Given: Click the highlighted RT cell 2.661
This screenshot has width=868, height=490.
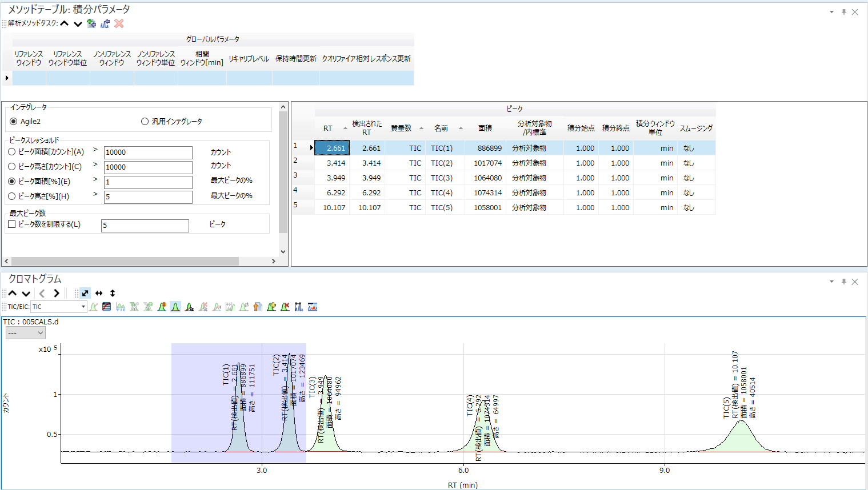Looking at the screenshot, I should [332, 148].
